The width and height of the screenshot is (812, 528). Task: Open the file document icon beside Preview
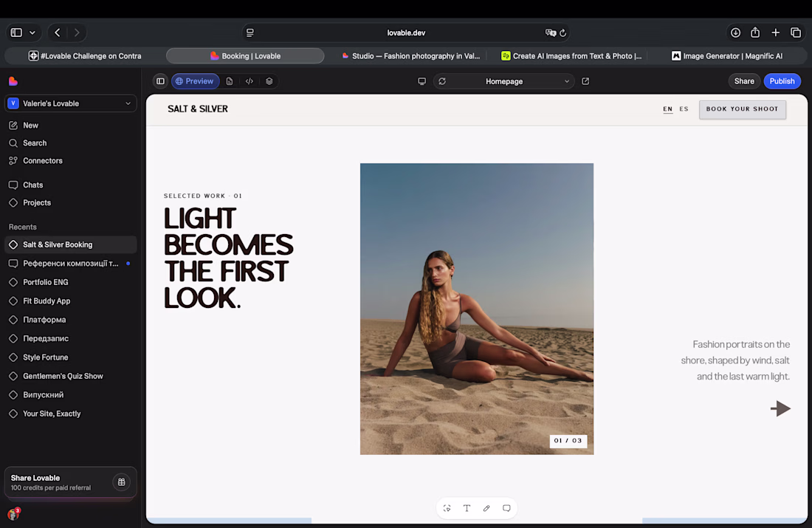(x=230, y=81)
